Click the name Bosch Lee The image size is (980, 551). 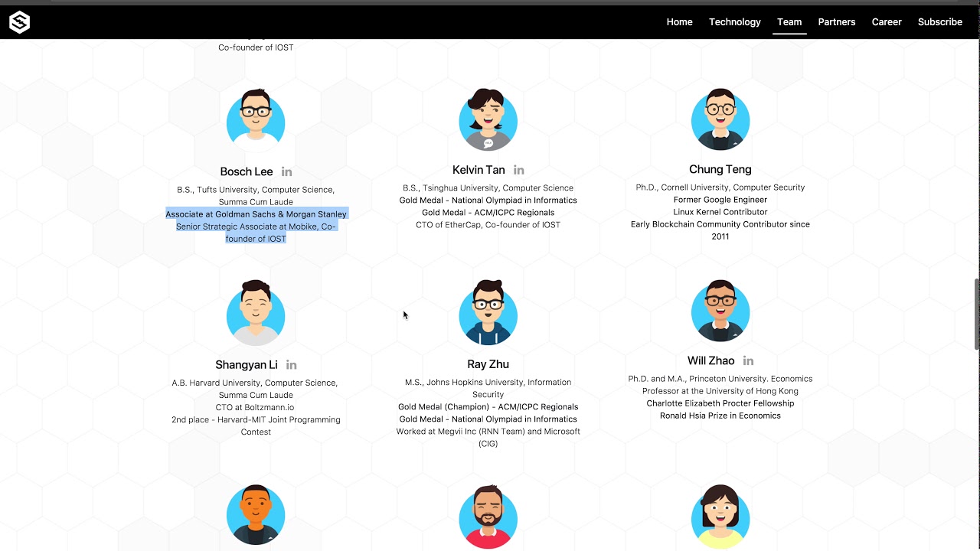coord(247,172)
